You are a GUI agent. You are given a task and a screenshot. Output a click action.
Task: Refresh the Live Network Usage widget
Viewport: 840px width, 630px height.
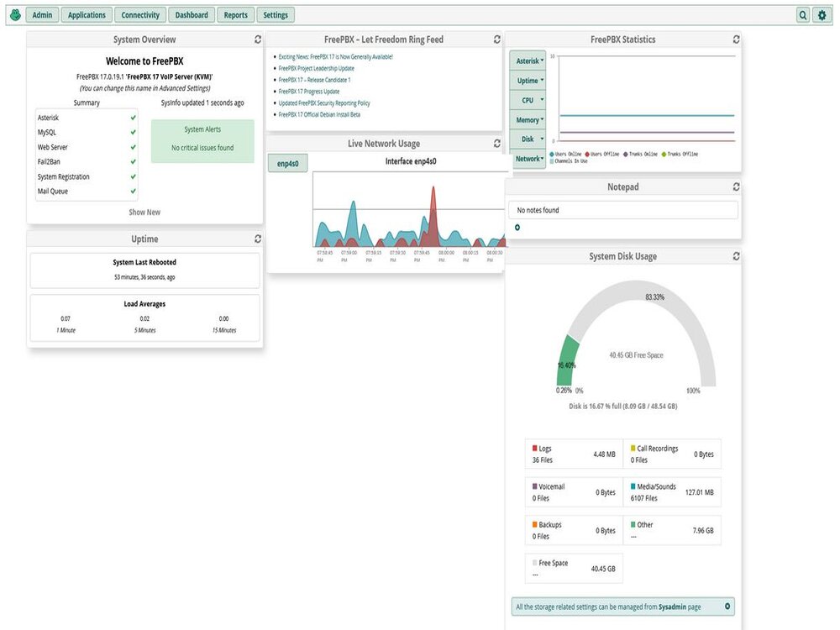[496, 143]
